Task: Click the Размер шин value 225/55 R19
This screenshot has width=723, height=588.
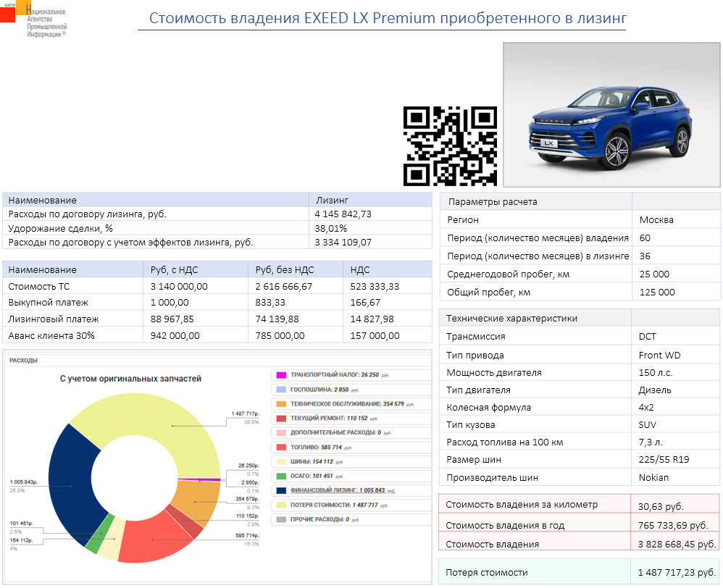Action: tap(664, 459)
